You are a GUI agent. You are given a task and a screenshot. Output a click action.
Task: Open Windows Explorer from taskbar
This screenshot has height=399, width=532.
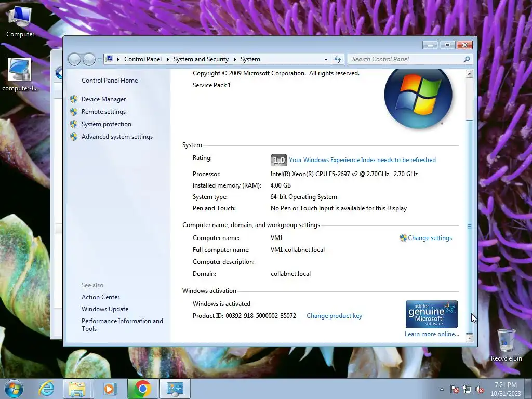pyautogui.click(x=77, y=389)
